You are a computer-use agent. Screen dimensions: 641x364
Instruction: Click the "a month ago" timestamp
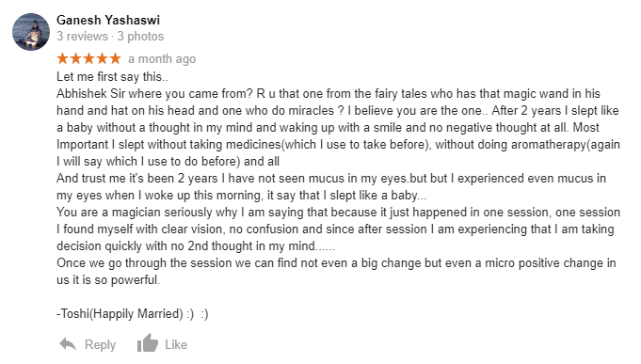(x=162, y=59)
